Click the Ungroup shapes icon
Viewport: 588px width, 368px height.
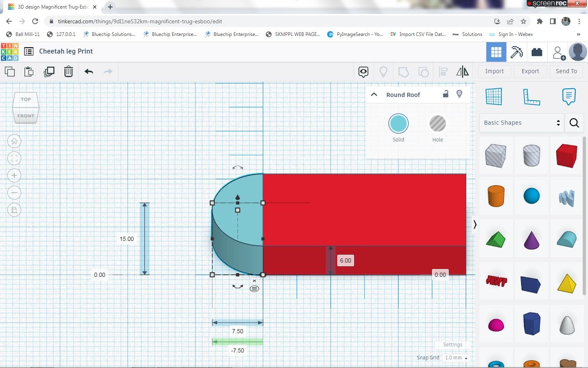point(423,72)
